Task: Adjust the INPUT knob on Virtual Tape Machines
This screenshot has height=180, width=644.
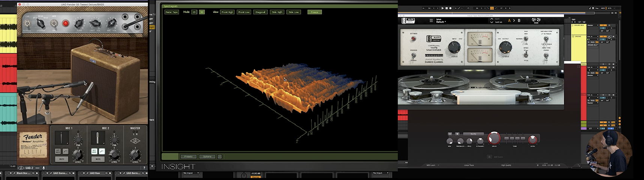Action: tap(454, 47)
